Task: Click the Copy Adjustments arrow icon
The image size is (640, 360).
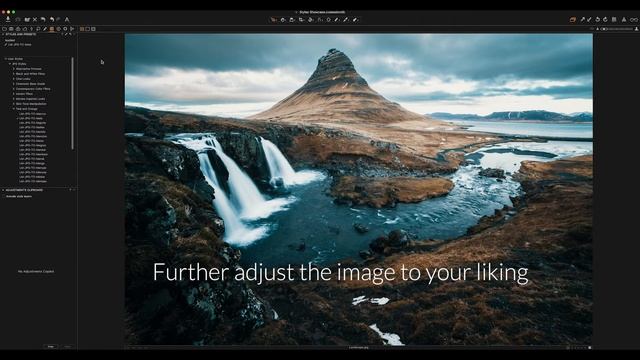Action: [x=583, y=20]
